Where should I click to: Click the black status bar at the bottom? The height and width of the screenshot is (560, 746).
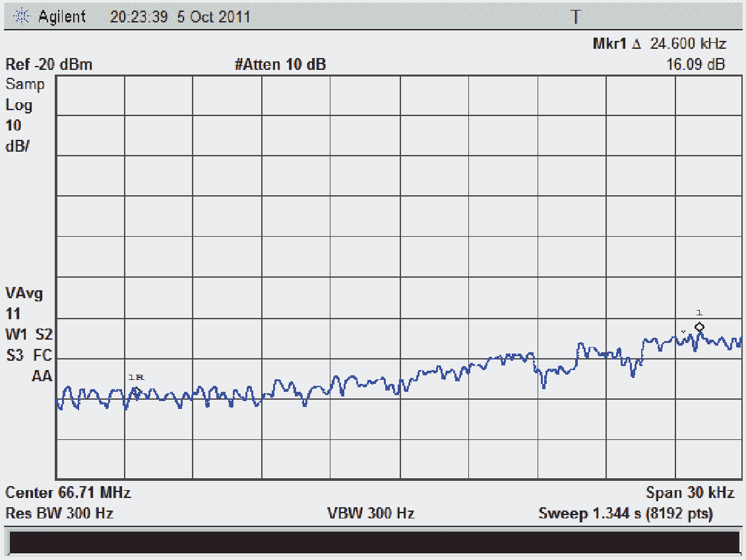pos(373,542)
